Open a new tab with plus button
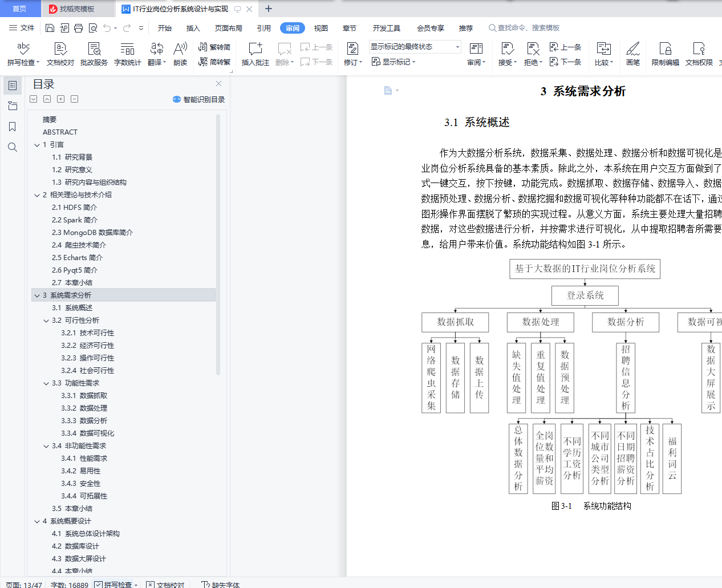Screen dimensions: 722x588 [x=269, y=9]
